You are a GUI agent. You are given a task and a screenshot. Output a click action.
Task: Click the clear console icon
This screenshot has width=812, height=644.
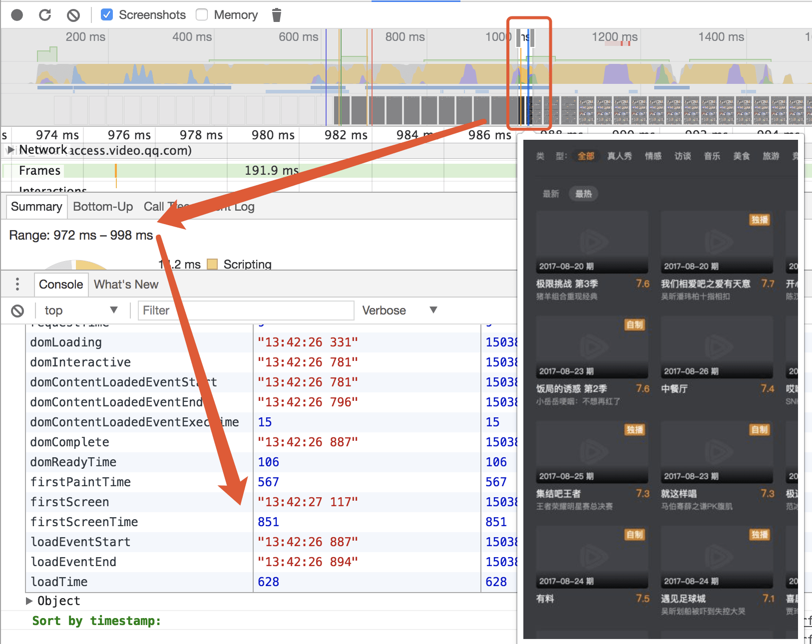(17, 311)
